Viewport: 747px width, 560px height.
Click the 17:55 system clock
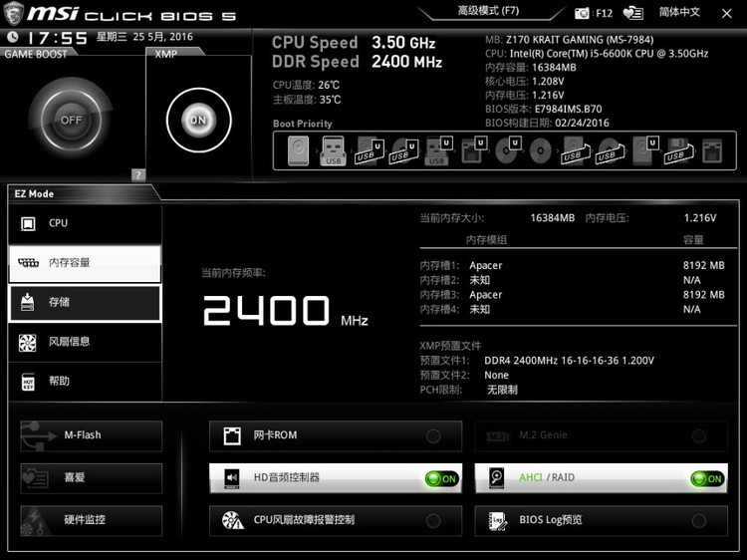tap(57, 38)
